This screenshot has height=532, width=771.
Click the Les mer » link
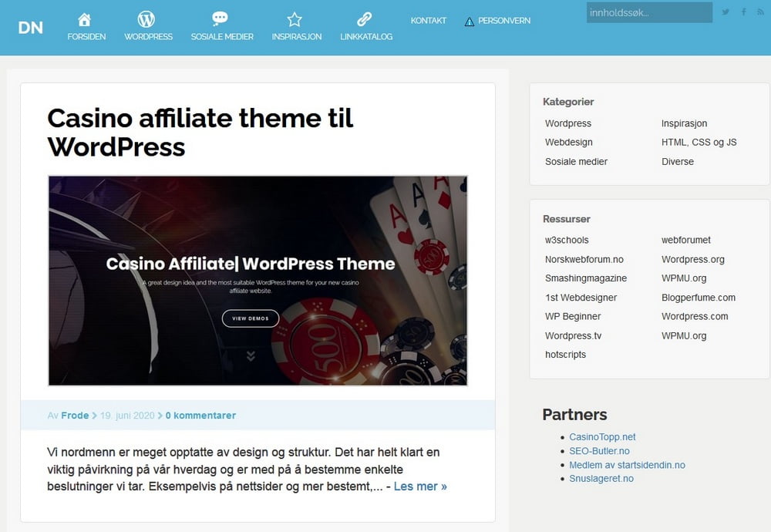coord(420,487)
